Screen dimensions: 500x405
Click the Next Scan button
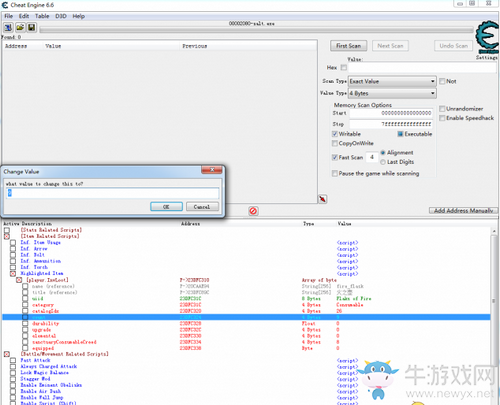pyautogui.click(x=390, y=46)
